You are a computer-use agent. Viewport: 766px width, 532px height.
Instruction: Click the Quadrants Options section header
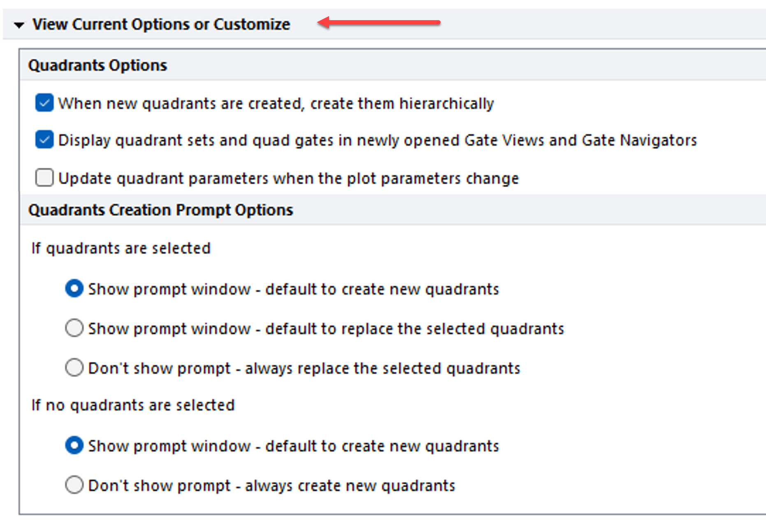pos(97,65)
